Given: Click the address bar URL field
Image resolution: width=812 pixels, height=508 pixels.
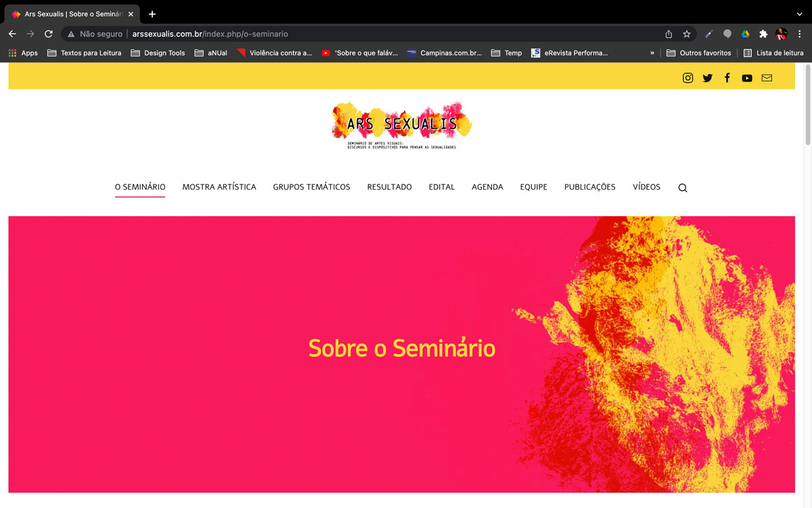Looking at the screenshot, I should pos(365,34).
